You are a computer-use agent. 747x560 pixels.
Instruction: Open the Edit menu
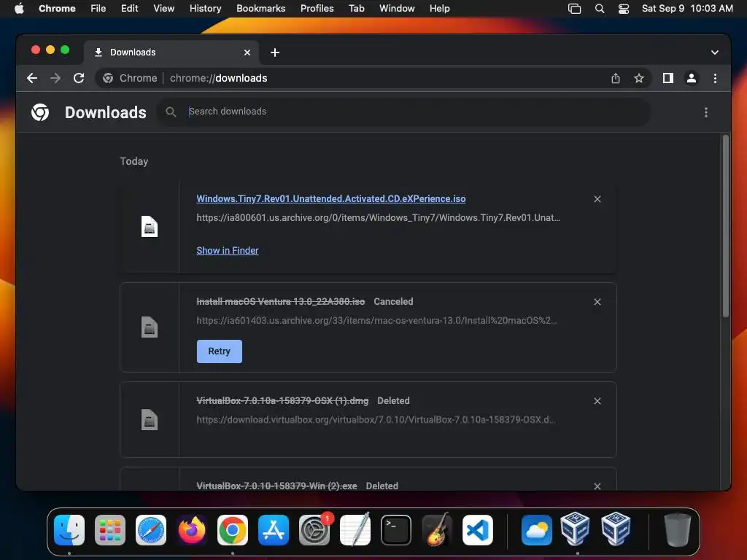(x=130, y=9)
